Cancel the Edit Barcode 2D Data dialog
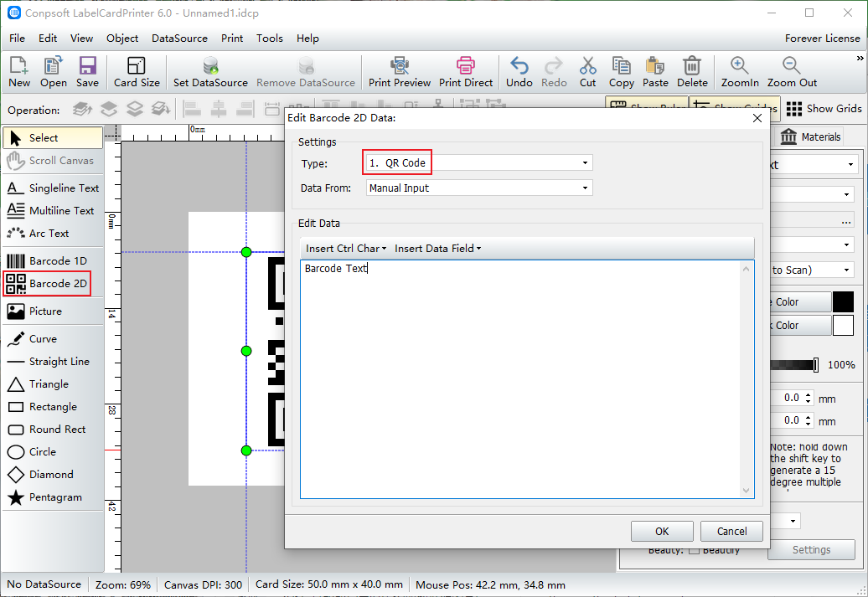The image size is (868, 597). pyautogui.click(x=731, y=531)
